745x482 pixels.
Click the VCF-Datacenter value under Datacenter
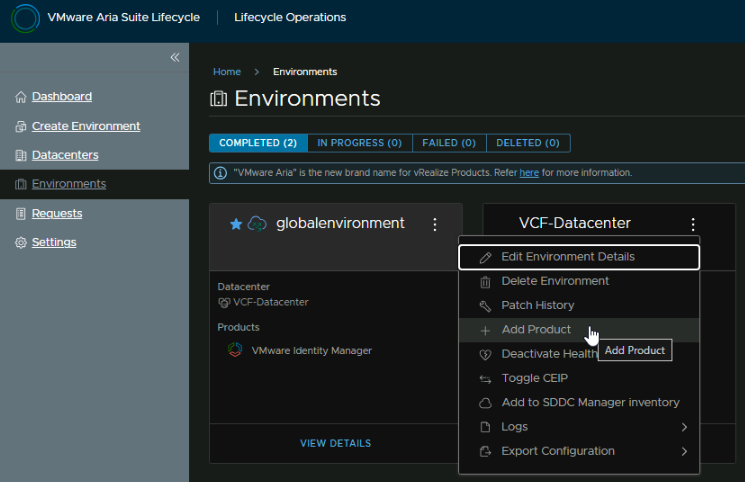pos(271,302)
